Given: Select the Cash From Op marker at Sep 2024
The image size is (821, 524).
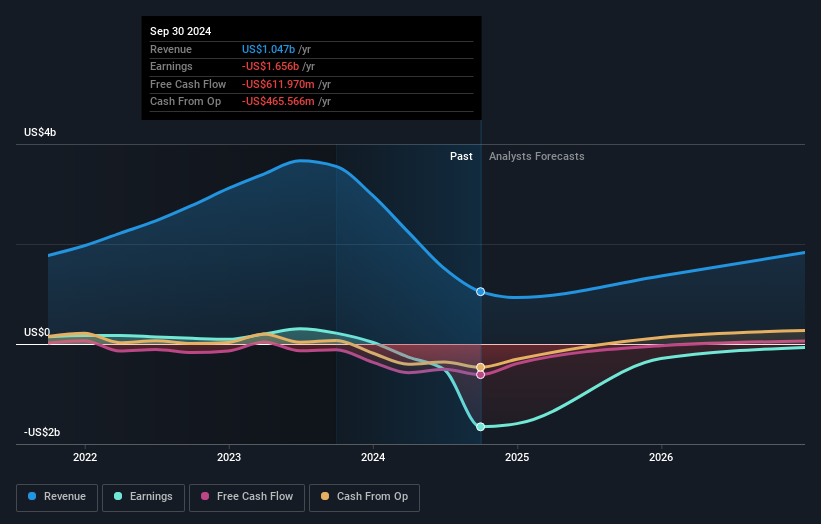Looking at the screenshot, I should [x=481, y=367].
